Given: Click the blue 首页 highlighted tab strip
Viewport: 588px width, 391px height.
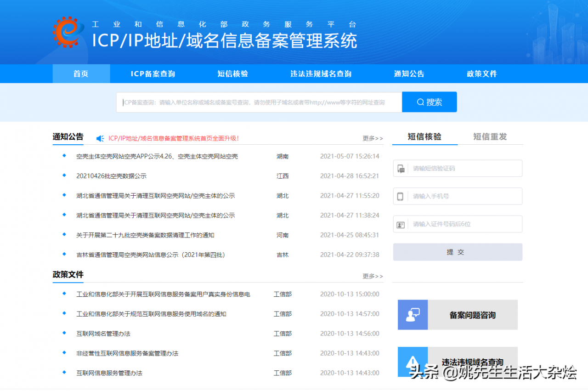Looking at the screenshot, I should point(81,74).
